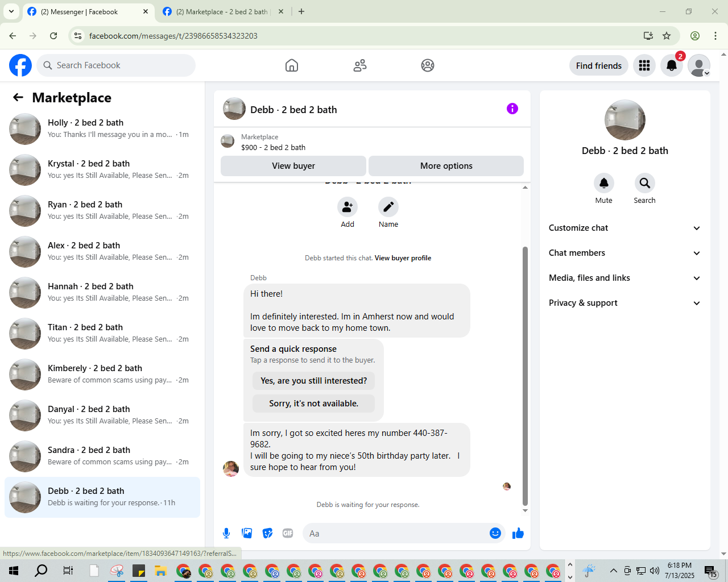Search in conversation using magnifier icon
Screen dimensions: 728x582
coord(645,183)
